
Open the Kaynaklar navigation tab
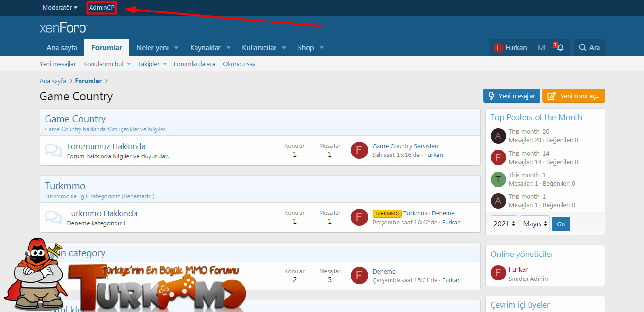pos(205,48)
